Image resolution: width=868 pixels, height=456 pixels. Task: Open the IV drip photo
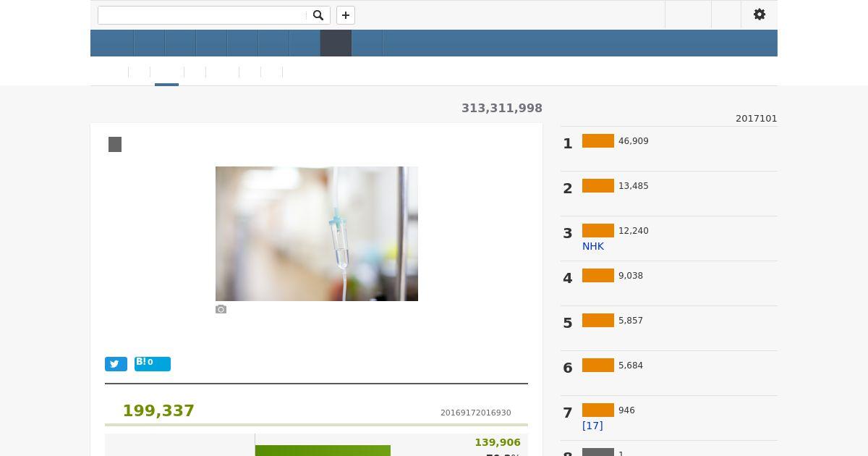[317, 234]
